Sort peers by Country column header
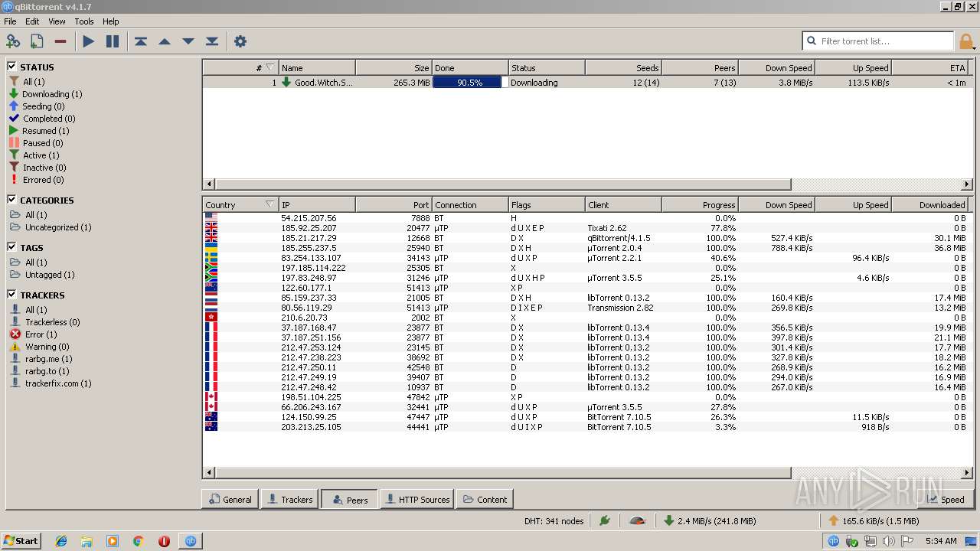980x551 pixels. pos(240,205)
